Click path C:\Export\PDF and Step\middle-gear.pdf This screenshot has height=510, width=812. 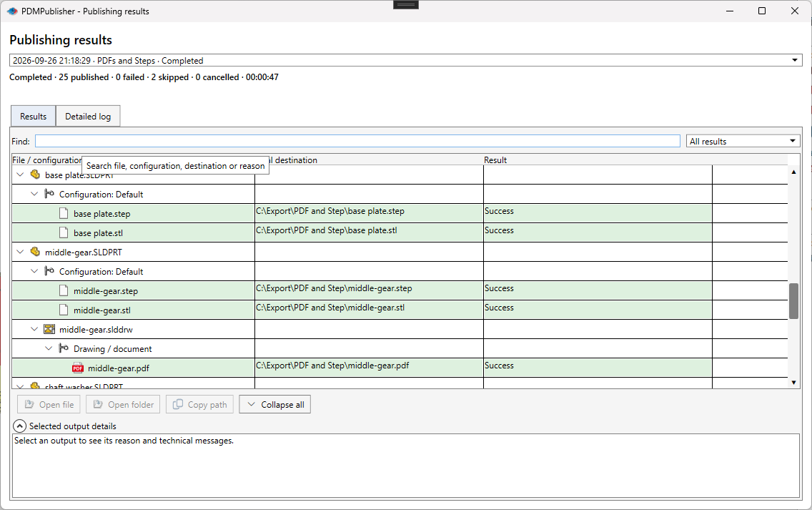(x=332, y=366)
